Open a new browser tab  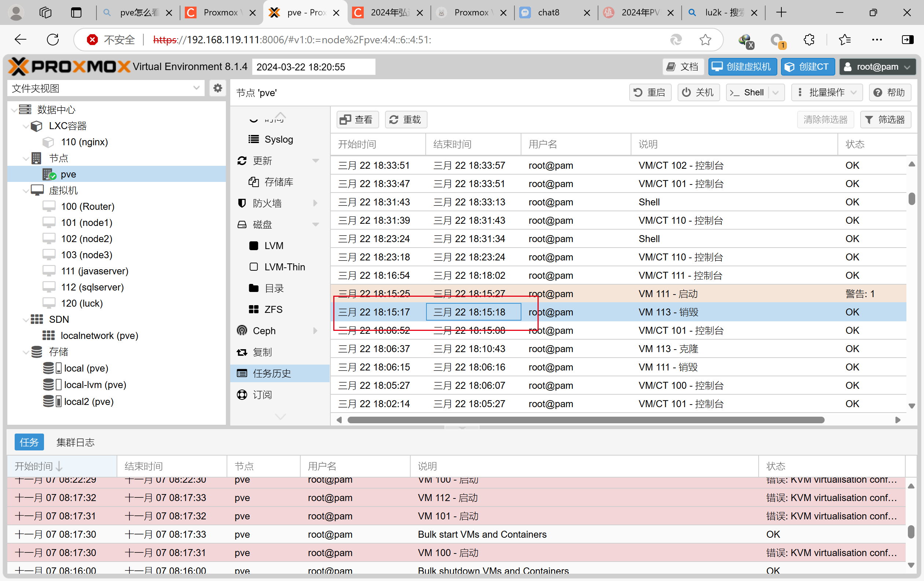pyautogui.click(x=781, y=13)
